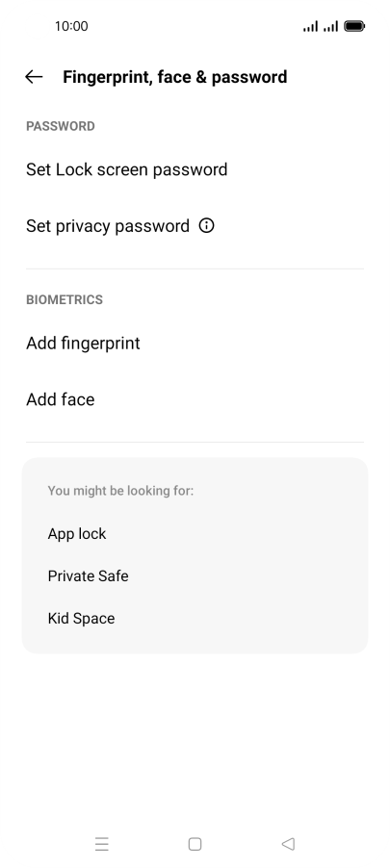
Task: Open Set privacy password option
Action: point(195,226)
